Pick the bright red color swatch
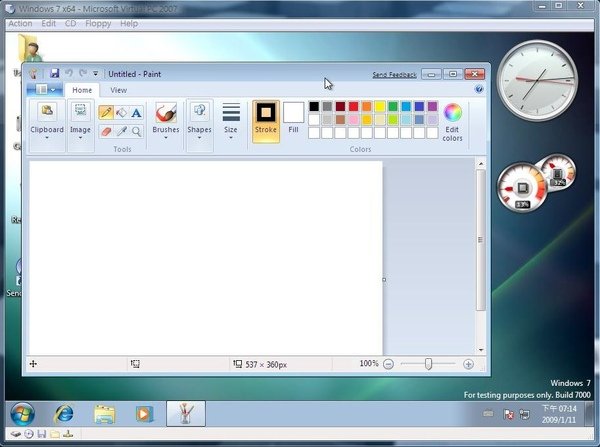The width and height of the screenshot is (600, 447). pyautogui.click(x=354, y=106)
